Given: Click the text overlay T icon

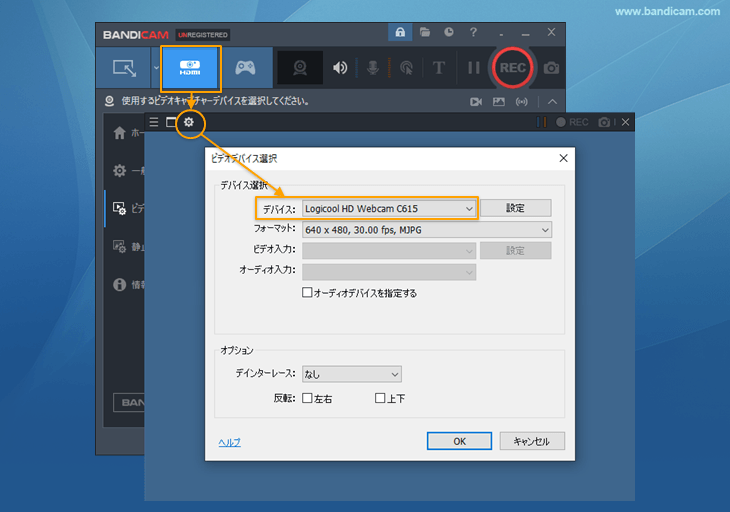Looking at the screenshot, I should coord(438,68).
